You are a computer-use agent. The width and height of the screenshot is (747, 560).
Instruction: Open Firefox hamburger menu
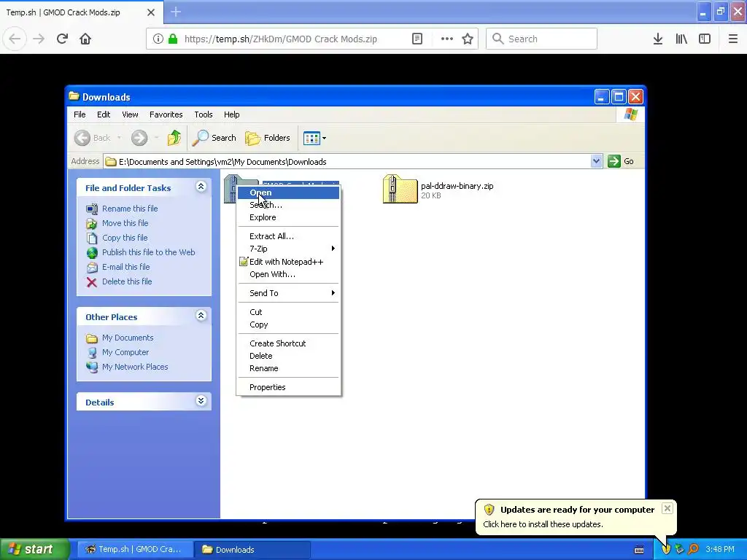pos(733,39)
